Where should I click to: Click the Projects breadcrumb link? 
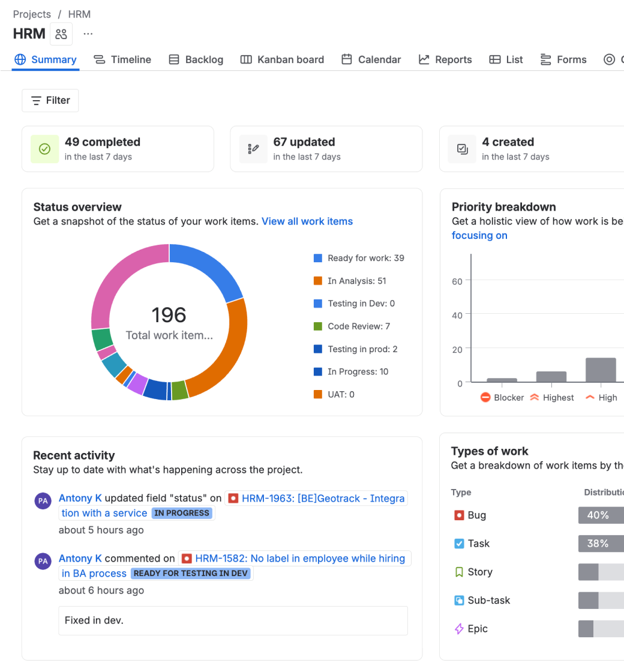coord(32,14)
